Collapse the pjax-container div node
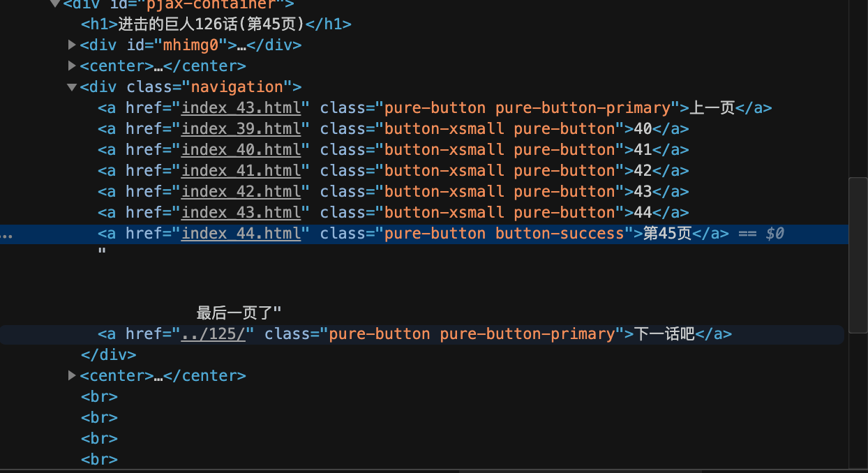 click(x=55, y=3)
